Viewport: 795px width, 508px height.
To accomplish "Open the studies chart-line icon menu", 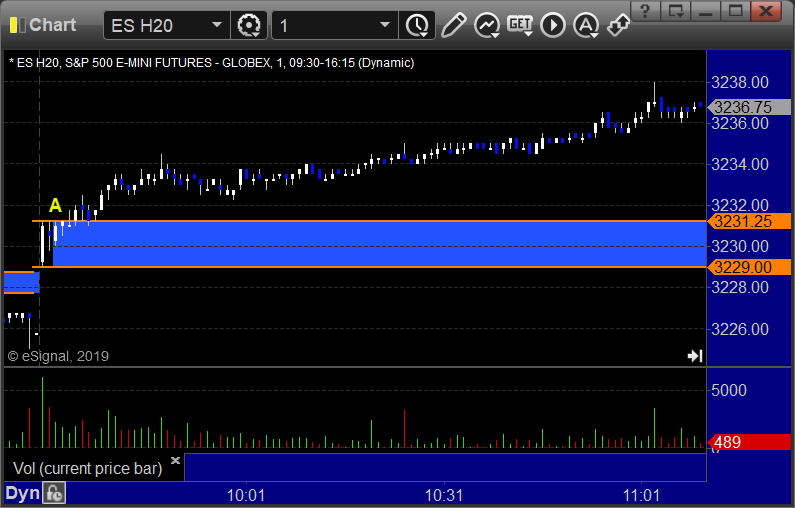I will [487, 25].
